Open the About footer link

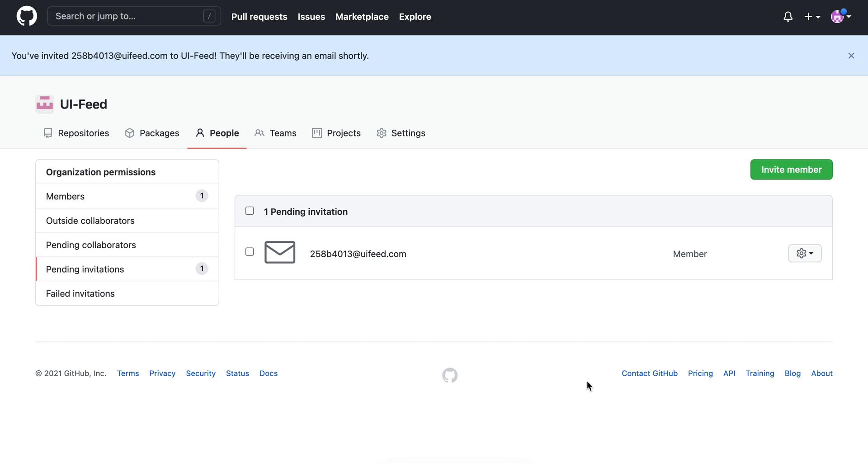[x=822, y=373]
